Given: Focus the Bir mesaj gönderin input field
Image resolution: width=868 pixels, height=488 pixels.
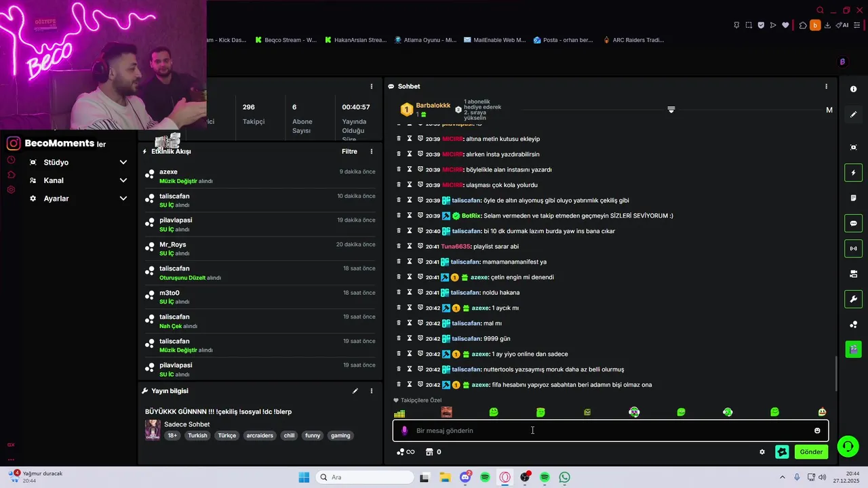Looking at the screenshot, I should coord(610,430).
